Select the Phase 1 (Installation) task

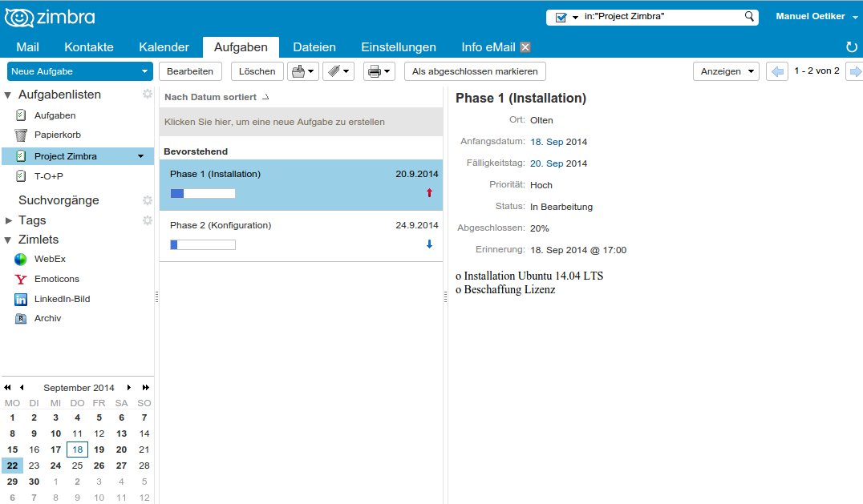tap(301, 185)
